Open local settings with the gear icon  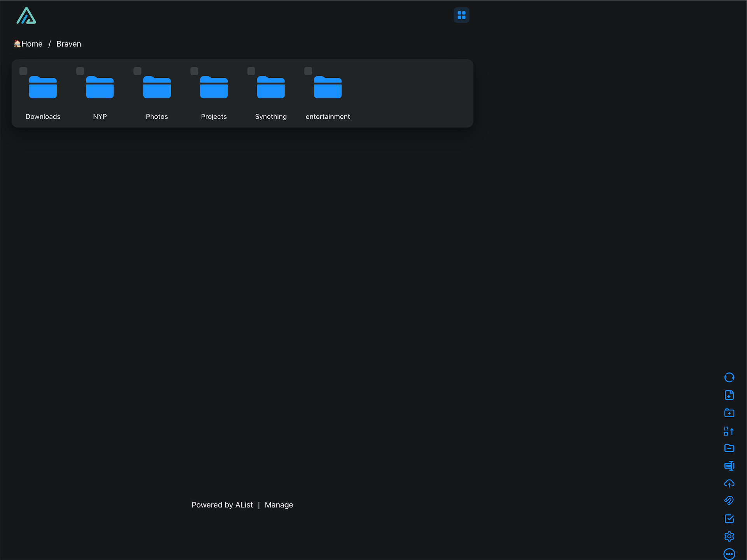coord(729,536)
